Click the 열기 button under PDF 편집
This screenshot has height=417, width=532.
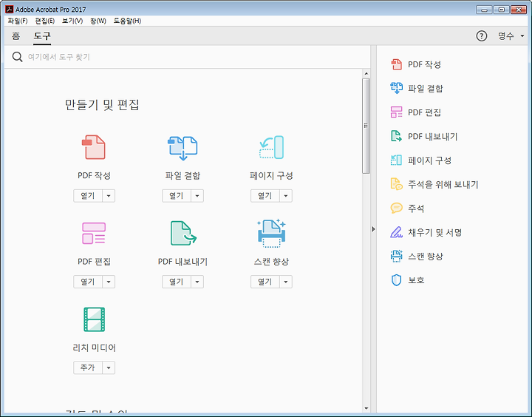coord(88,282)
